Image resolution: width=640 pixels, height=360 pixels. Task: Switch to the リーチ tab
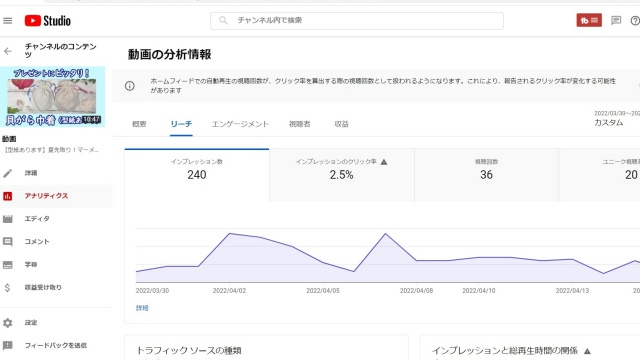[181, 124]
